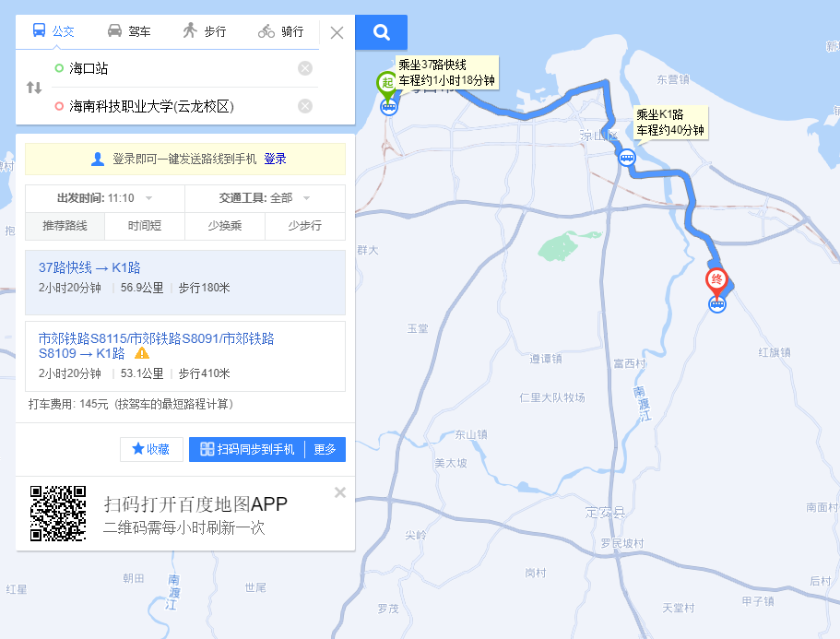Select the 少步行 route preference
Screen dimensions: 840x639
click(x=305, y=226)
